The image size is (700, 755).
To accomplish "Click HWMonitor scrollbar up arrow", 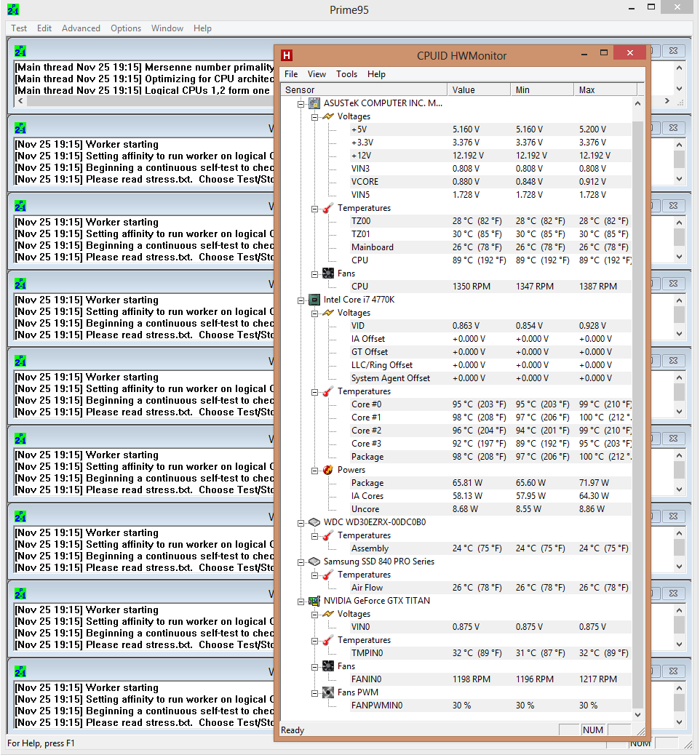I will (638, 103).
